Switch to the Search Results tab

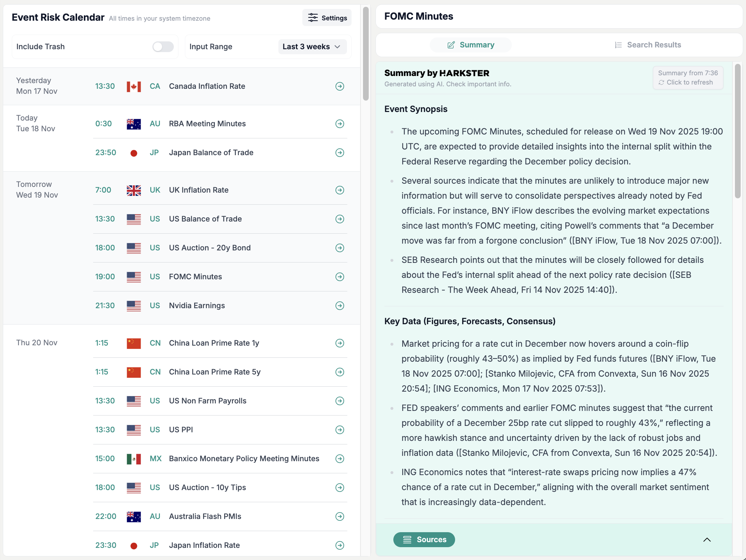click(x=648, y=45)
